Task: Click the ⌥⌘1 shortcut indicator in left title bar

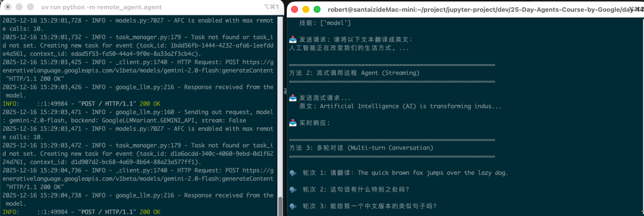Action: click(271, 7)
